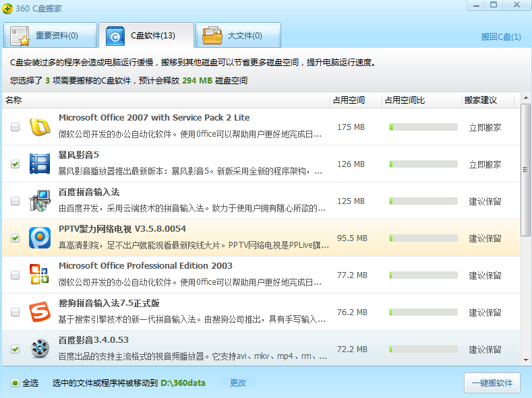Viewport: 532px width, 398px height.
Task: Sort by the 名称 column header
Action: [167, 100]
